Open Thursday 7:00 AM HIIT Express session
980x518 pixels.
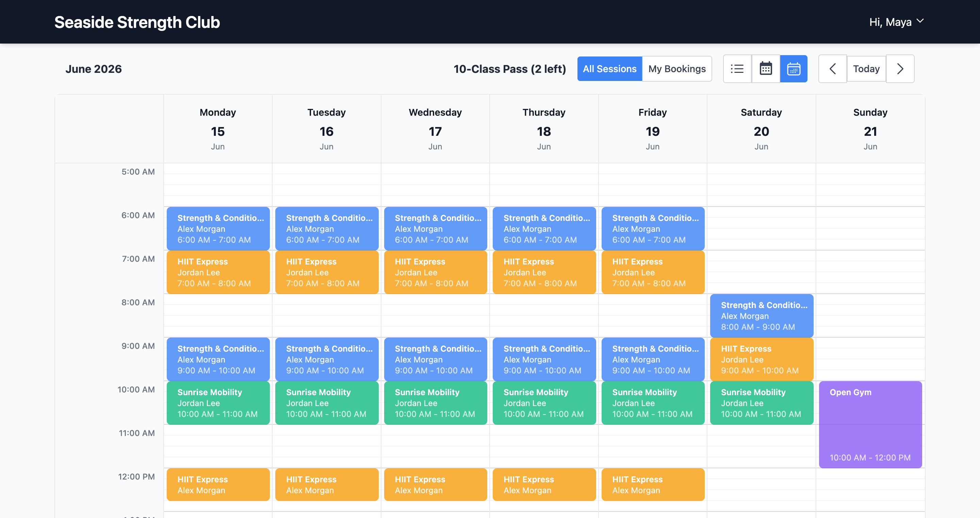(544, 272)
